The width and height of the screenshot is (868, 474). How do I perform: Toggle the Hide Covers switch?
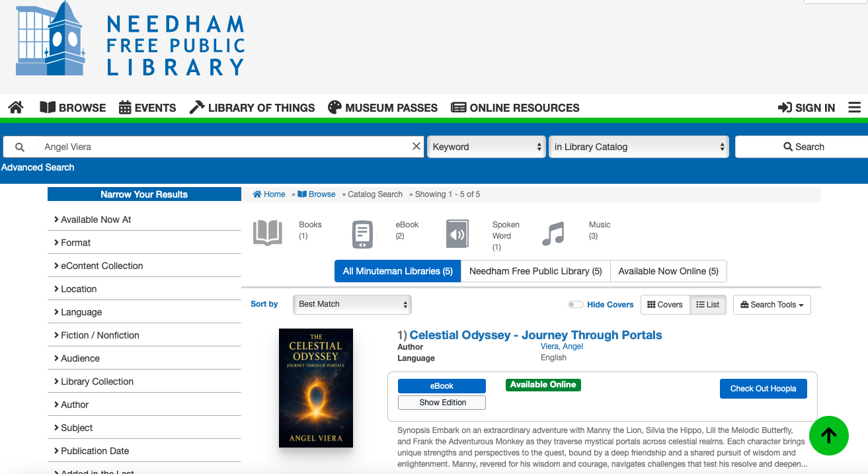tap(576, 305)
